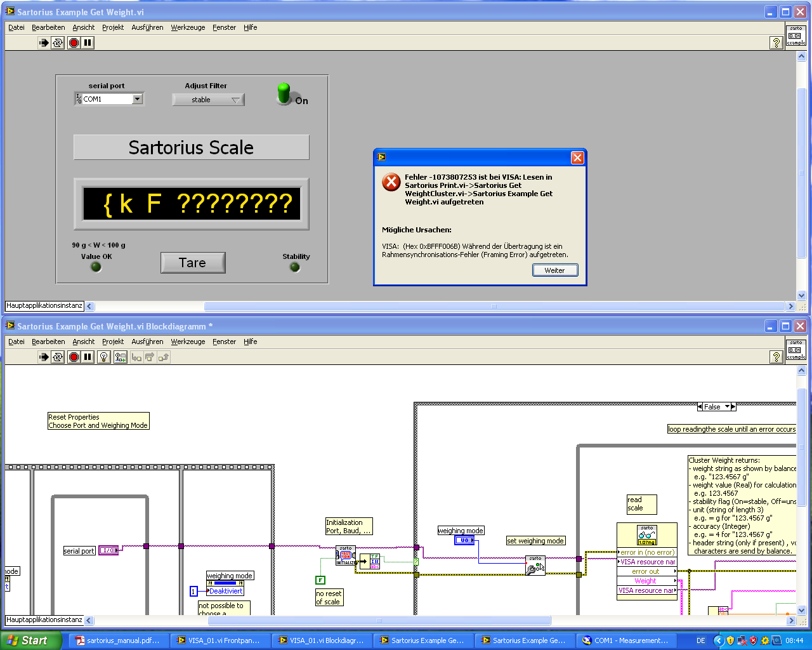Abort execution from the Blockdiagramm toolbar
812x650 pixels.
[x=74, y=357]
